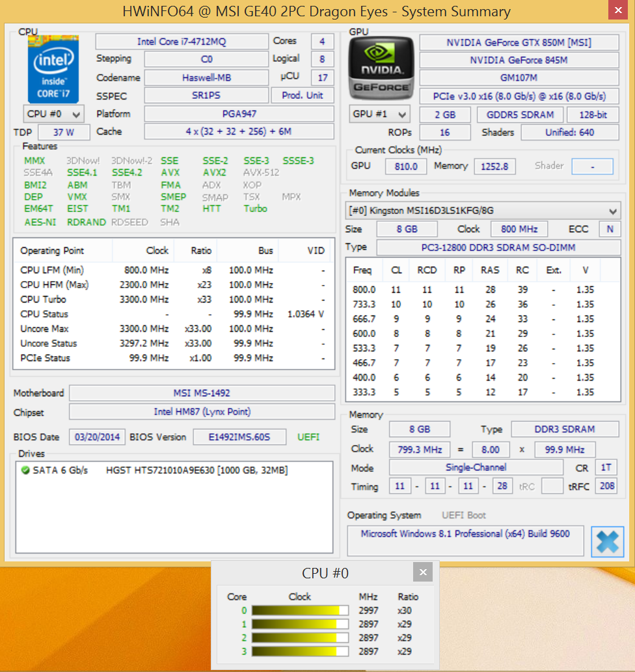Select the CPU LFM (Min) row
The height and width of the screenshot is (672, 635).
[173, 270]
